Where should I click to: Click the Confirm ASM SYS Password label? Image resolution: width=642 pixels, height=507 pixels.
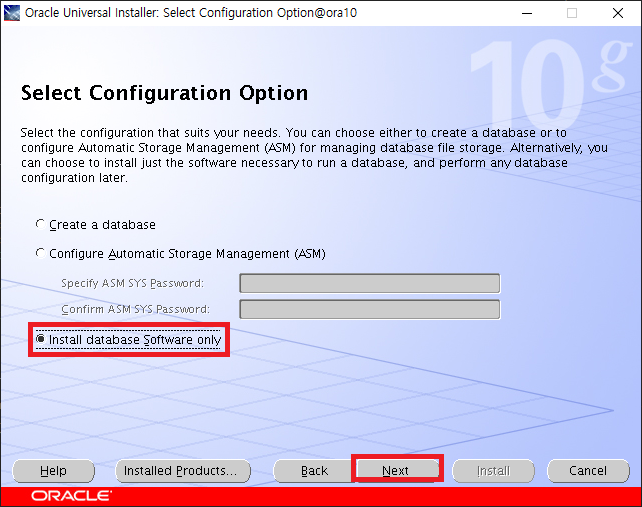coord(135,309)
